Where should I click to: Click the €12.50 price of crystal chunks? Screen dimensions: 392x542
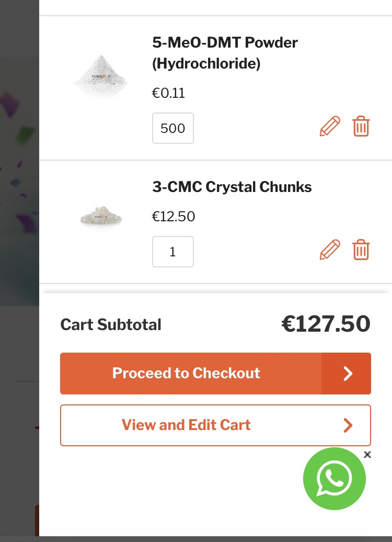tap(174, 217)
